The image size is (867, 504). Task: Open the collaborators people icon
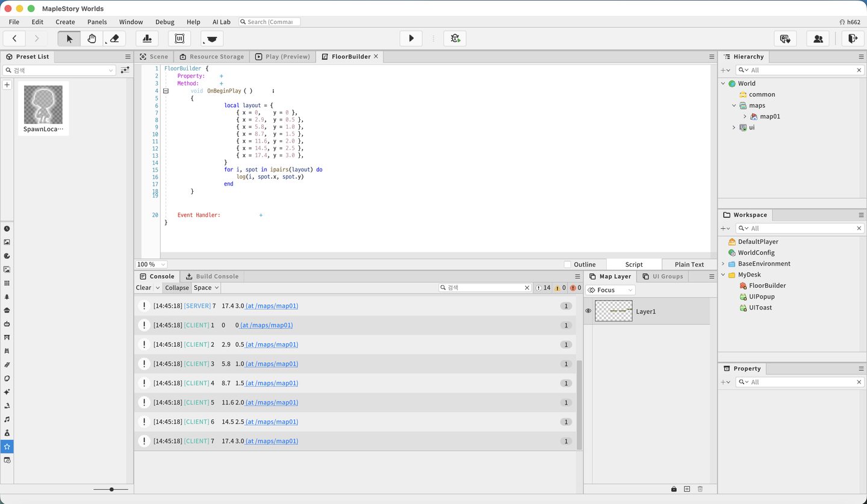click(818, 39)
